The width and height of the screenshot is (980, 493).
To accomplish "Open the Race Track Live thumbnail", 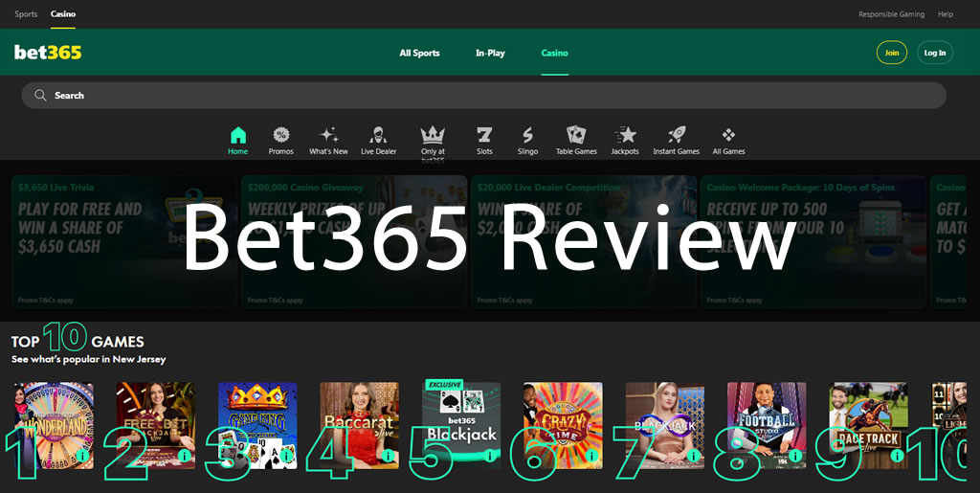I will tap(869, 426).
